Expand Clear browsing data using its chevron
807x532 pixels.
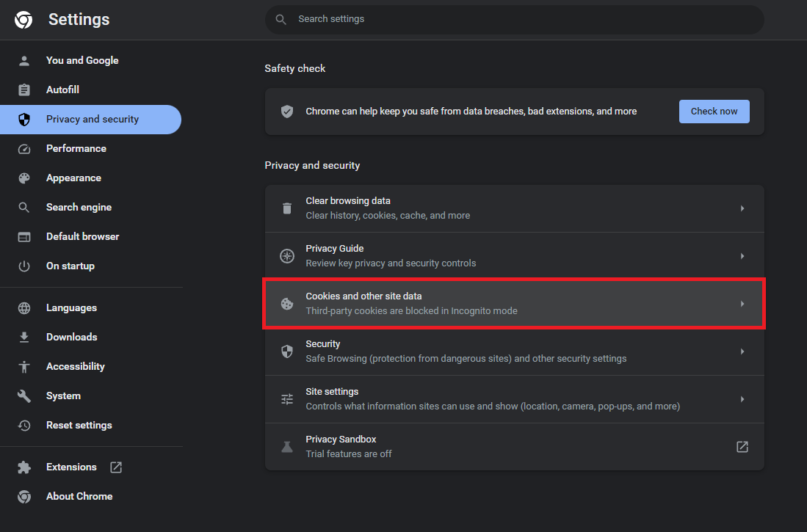[742, 208]
